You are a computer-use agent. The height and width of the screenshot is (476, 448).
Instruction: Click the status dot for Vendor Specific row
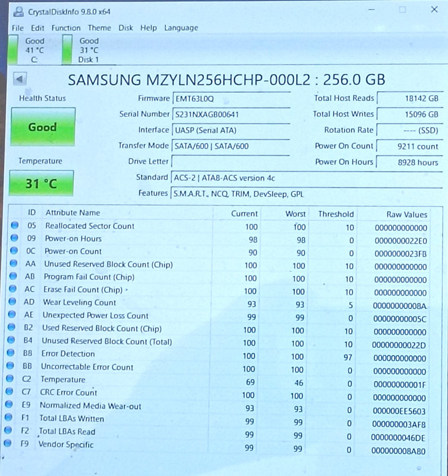(8, 443)
